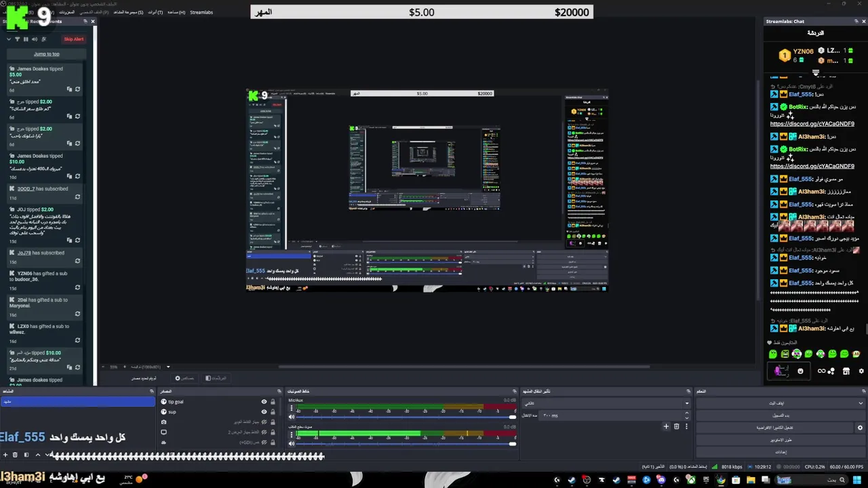This screenshot has height=488, width=868.
Task: Click the Skip Alert button
Action: [73, 39]
